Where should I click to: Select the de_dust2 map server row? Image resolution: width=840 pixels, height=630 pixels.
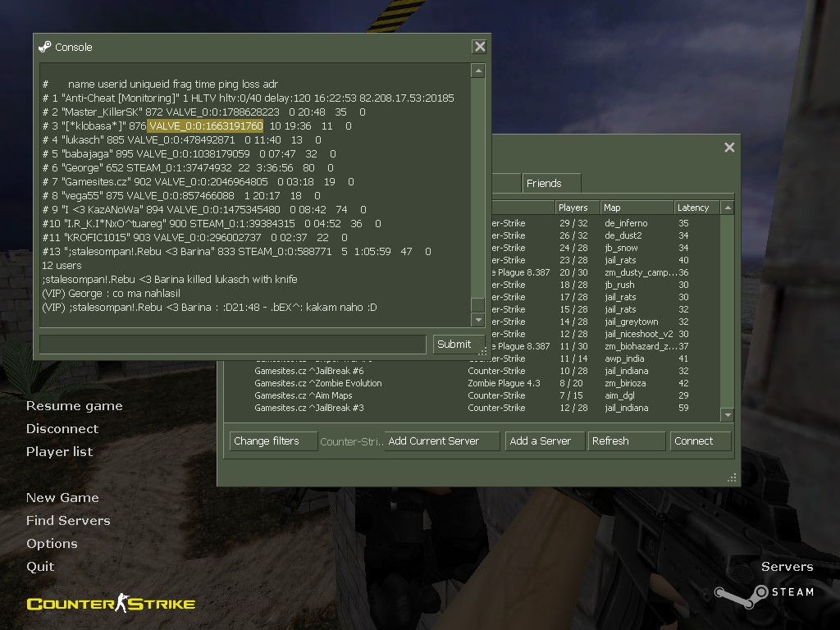click(606, 235)
